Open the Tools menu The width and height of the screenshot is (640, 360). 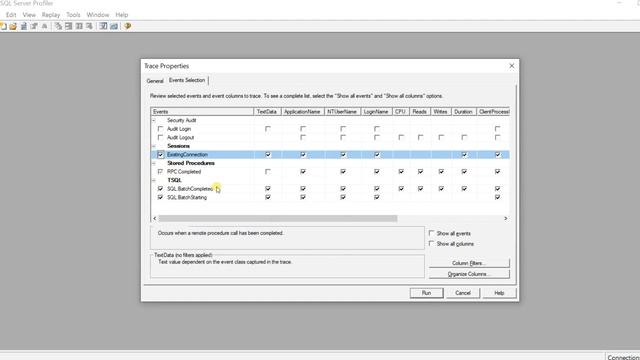click(x=73, y=15)
